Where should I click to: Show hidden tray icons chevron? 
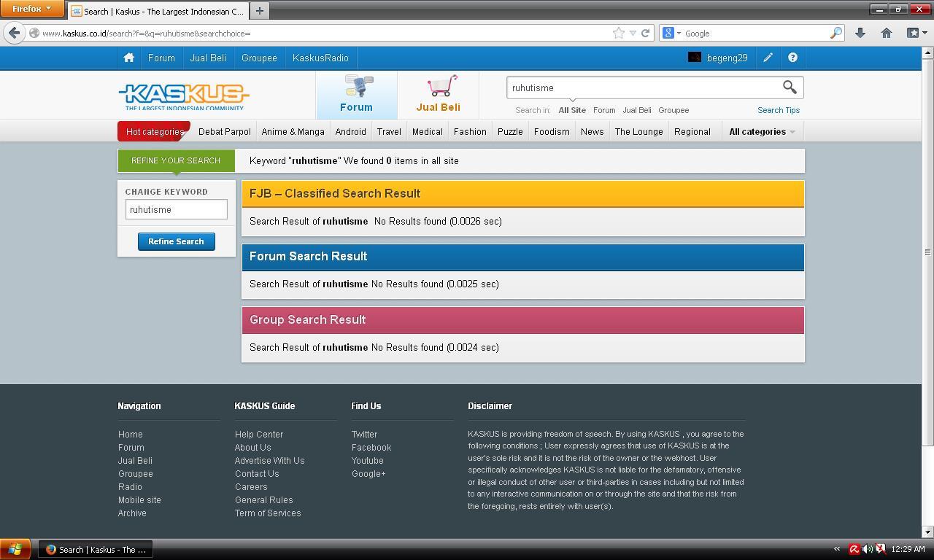click(837, 549)
